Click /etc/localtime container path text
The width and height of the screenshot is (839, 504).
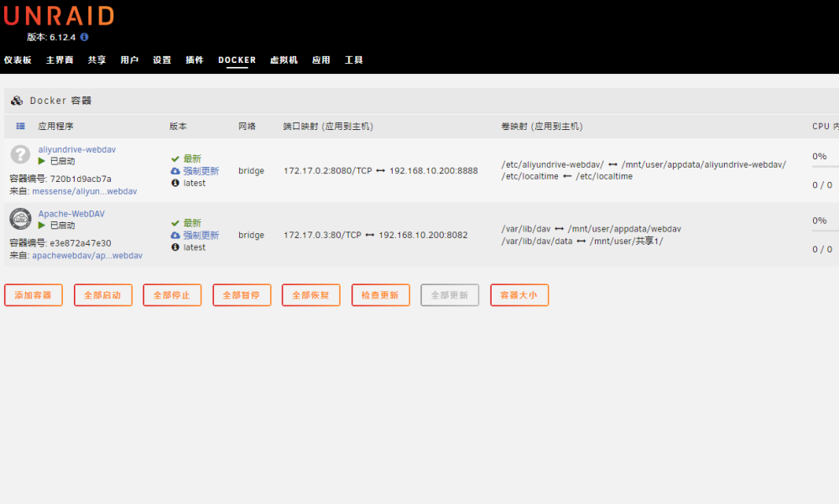click(x=529, y=177)
